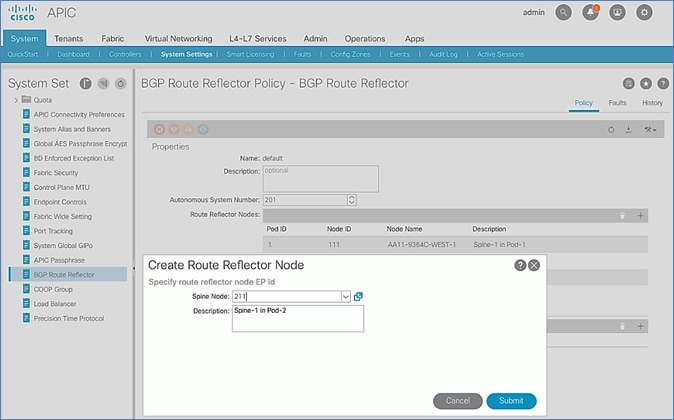Open the Spine Node dropdown arrow

(x=346, y=296)
